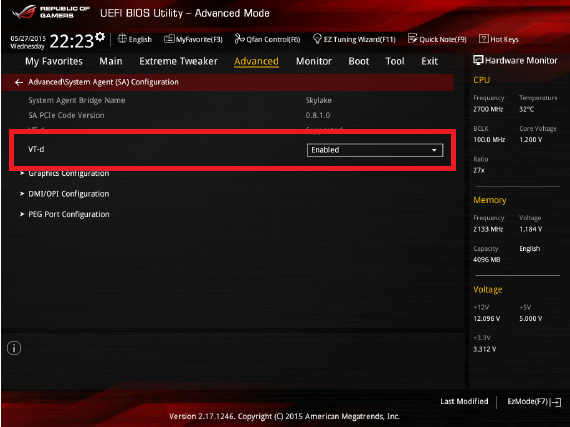Go to the Boot tab

point(358,61)
